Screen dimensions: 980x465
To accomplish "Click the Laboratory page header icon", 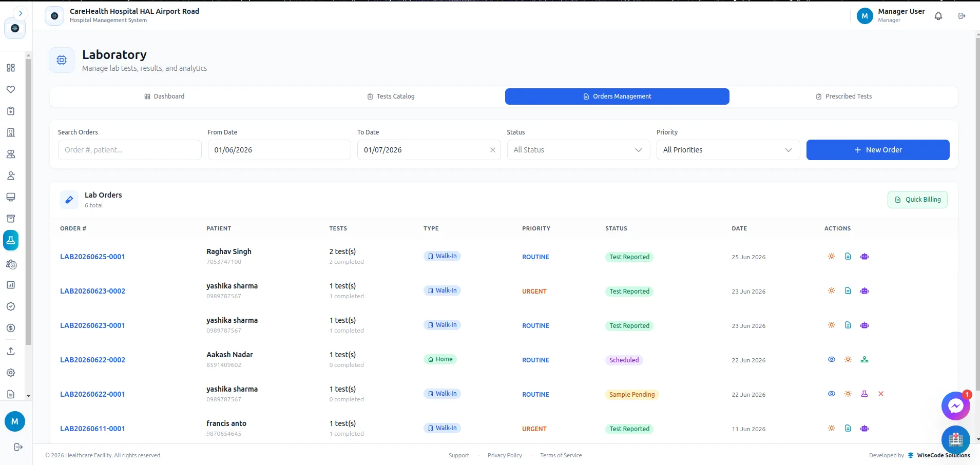I will (62, 60).
